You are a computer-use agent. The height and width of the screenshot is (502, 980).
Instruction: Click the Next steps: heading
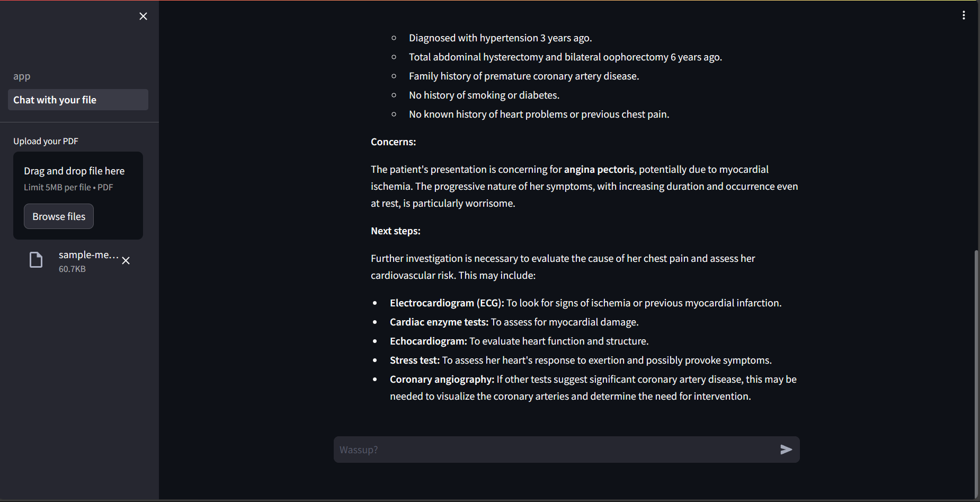[395, 231]
